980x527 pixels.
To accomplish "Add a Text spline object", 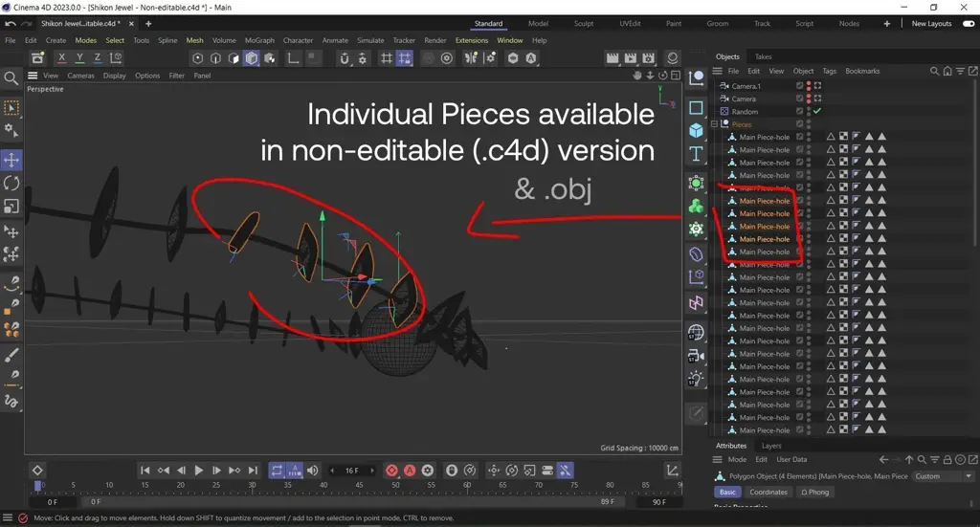I will click(696, 154).
